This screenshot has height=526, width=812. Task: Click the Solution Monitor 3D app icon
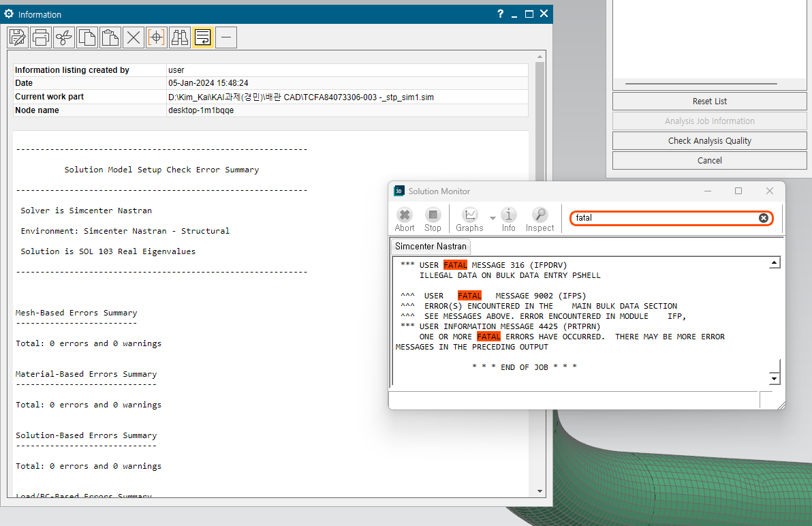(399, 191)
